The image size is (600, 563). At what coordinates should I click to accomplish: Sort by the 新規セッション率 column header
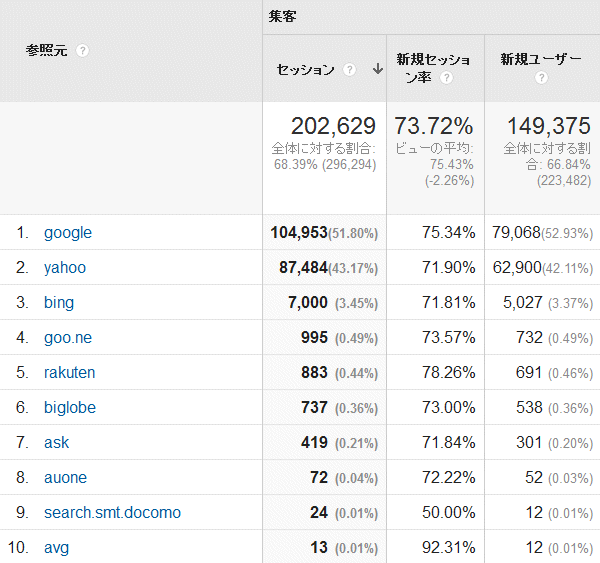433,69
